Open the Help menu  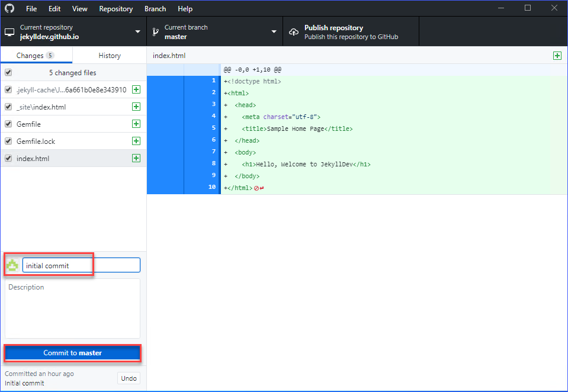pyautogui.click(x=185, y=9)
